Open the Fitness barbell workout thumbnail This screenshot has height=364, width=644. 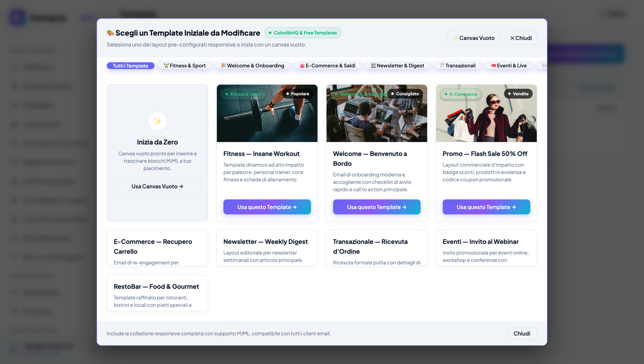(x=267, y=113)
